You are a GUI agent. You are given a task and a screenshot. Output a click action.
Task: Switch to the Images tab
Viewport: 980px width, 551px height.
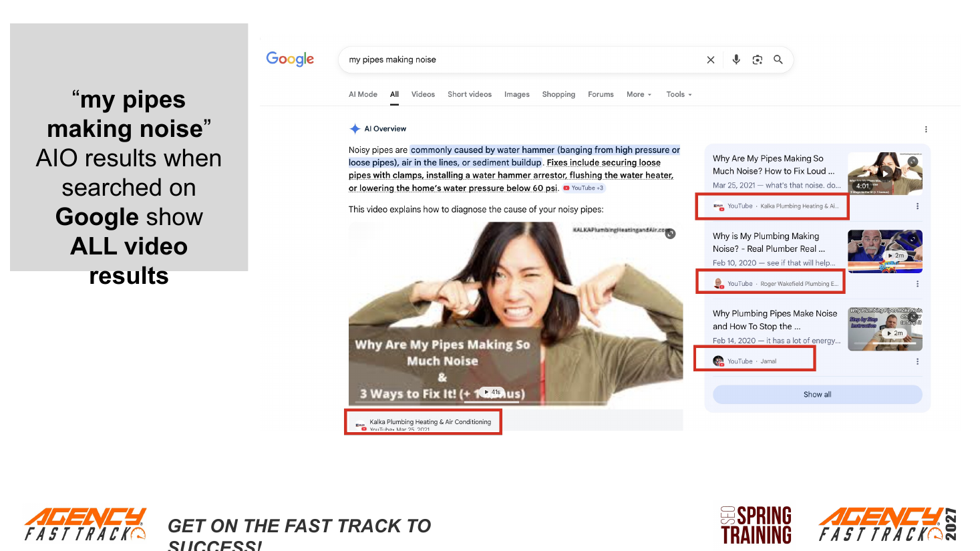tap(517, 94)
